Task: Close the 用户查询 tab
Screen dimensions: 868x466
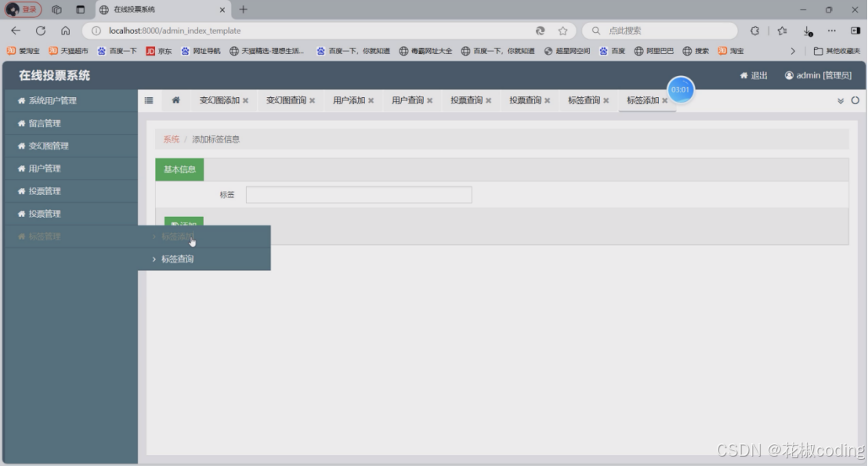Action: [x=429, y=101]
